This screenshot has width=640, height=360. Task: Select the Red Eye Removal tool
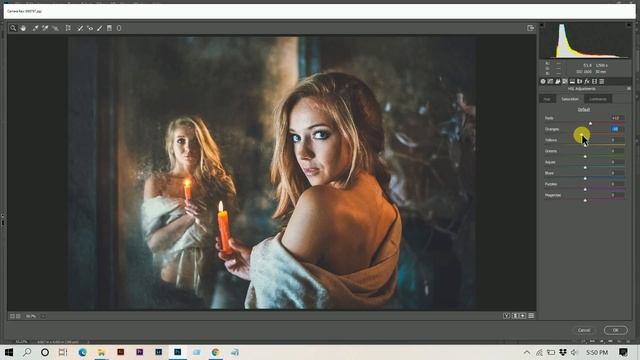coord(90,28)
